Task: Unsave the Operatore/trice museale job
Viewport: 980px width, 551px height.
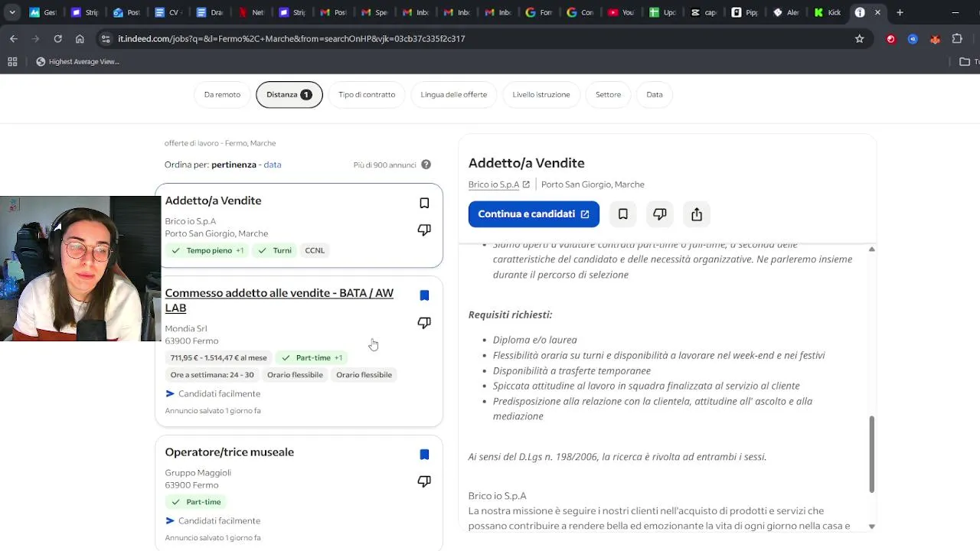Action: (424, 455)
